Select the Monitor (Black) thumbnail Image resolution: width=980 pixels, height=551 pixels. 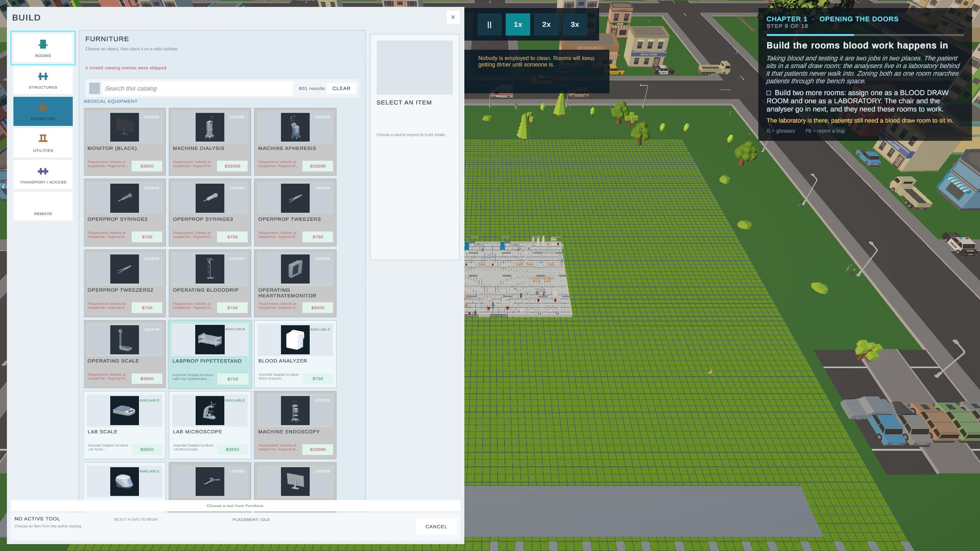pos(124,127)
